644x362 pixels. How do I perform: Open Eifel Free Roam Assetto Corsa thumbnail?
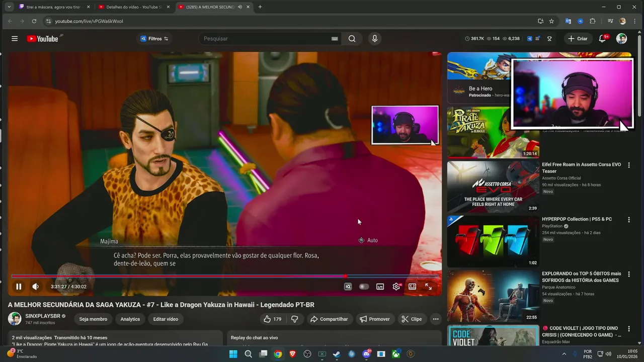tap(493, 187)
